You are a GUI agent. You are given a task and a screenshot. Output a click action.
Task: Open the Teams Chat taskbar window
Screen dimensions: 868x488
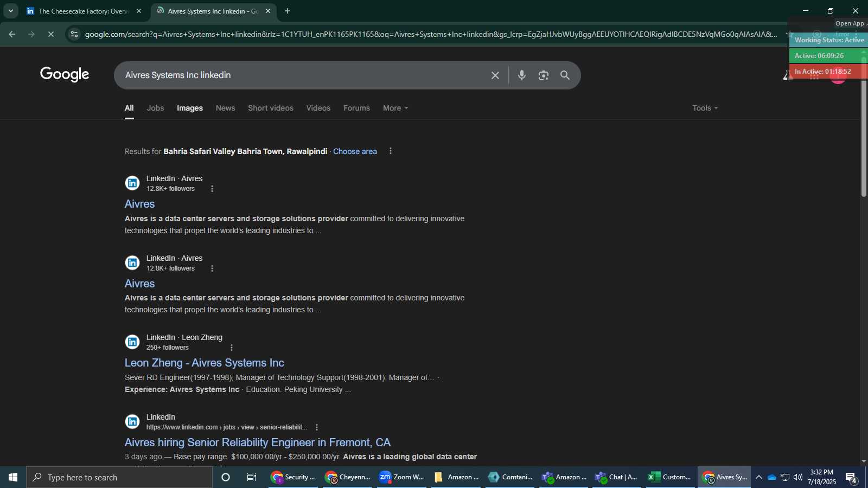click(x=616, y=477)
